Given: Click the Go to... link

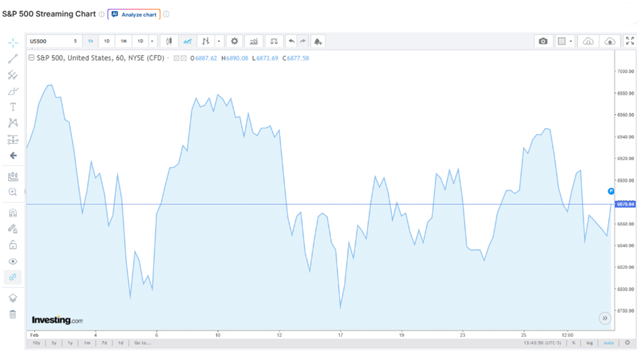Looking at the screenshot, I should (142, 342).
